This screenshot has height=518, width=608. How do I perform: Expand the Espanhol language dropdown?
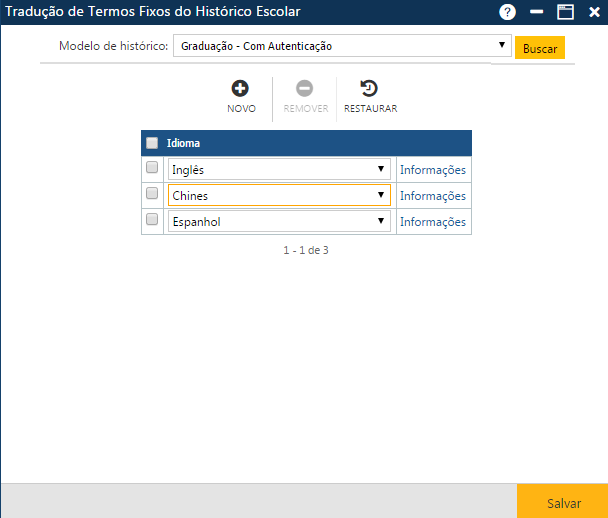279,221
